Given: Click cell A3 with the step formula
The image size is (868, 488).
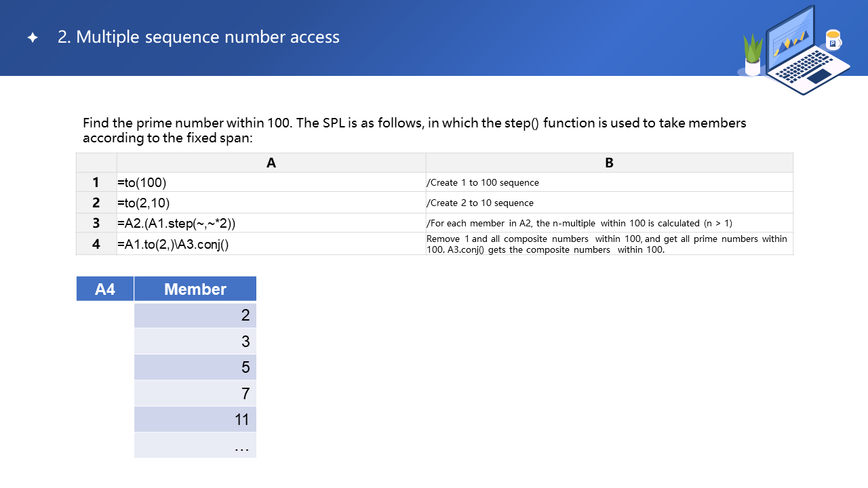Looking at the screenshot, I should coord(271,223).
